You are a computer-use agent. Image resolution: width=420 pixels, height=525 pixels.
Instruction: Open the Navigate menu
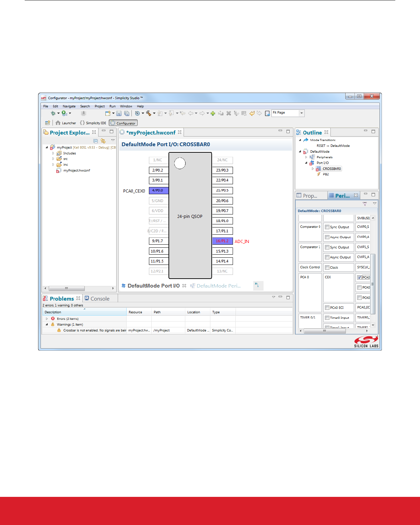tap(69, 106)
